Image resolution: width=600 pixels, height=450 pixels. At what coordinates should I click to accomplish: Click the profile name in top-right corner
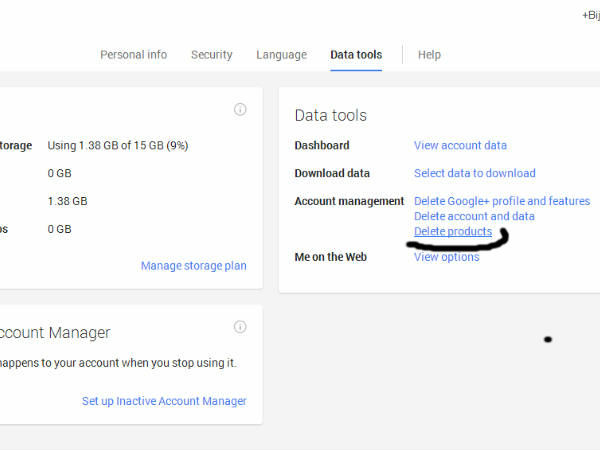[590, 16]
